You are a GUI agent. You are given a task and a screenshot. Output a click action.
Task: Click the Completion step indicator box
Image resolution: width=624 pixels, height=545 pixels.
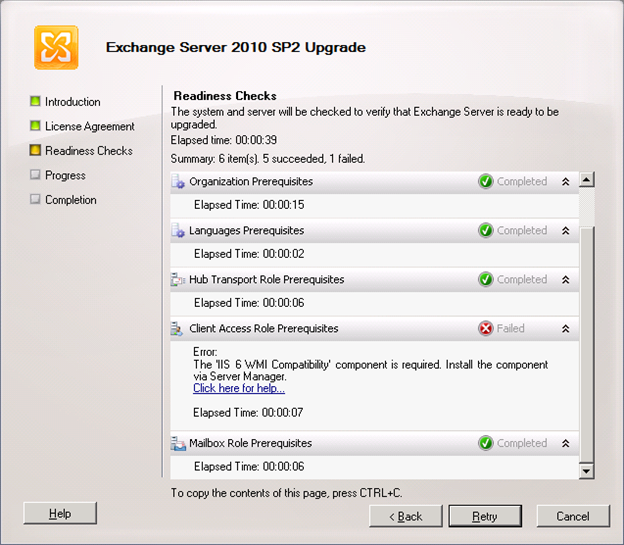point(35,200)
